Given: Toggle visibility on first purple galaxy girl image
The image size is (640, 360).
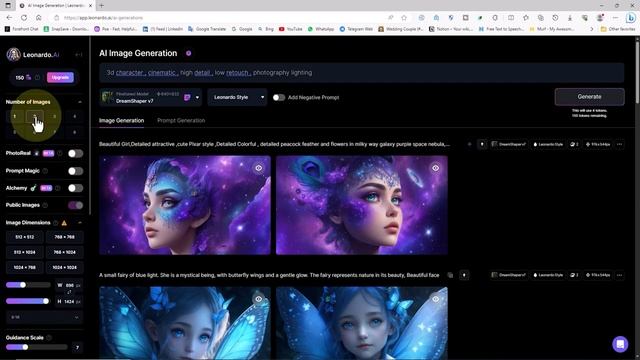Looking at the screenshot, I should point(259,168).
